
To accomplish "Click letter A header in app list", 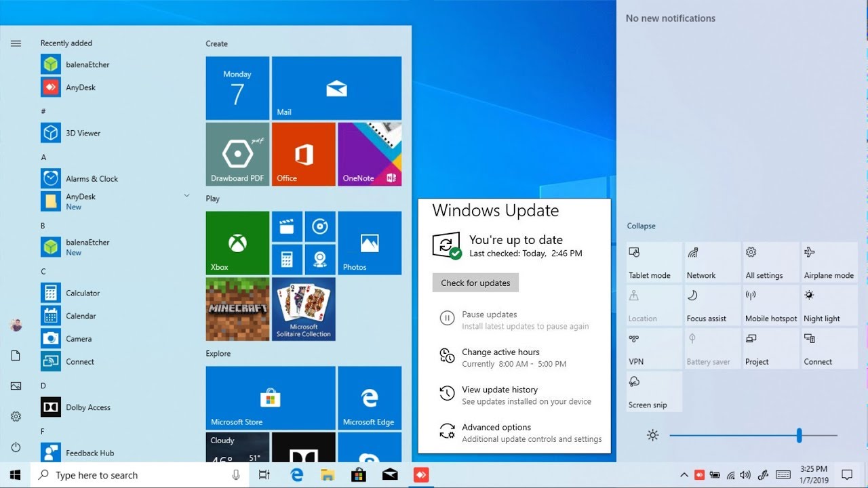I will [x=43, y=157].
